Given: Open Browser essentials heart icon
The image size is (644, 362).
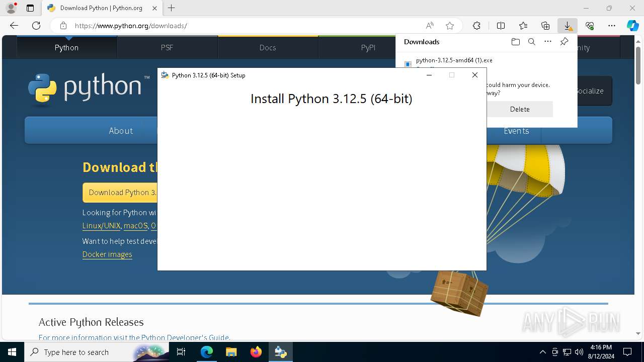Looking at the screenshot, I should click(590, 26).
